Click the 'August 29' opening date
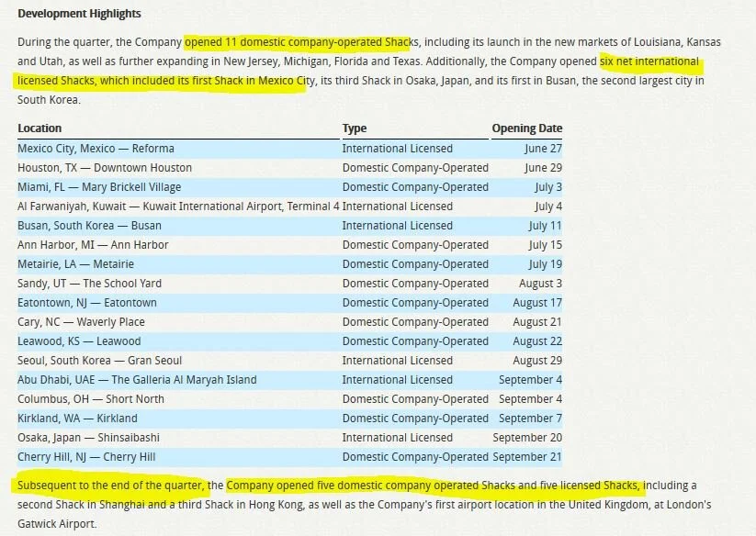The width and height of the screenshot is (756, 536). pos(537,360)
